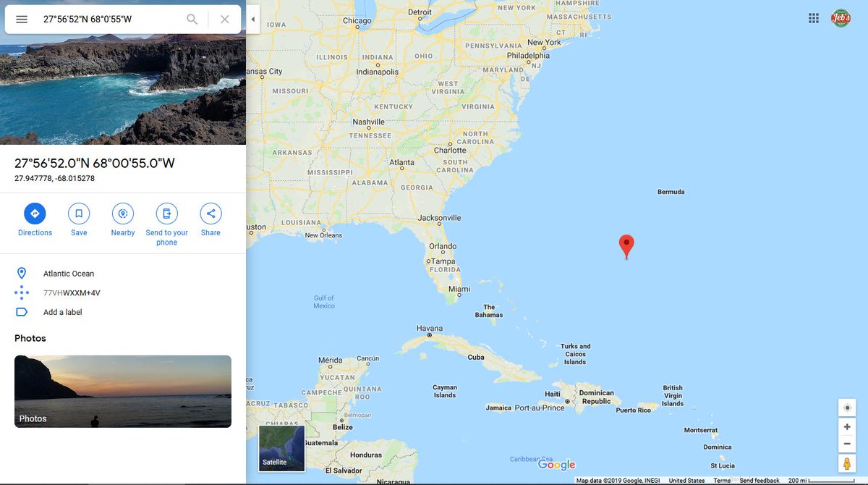This screenshot has height=485, width=868.
Task: Send location to your phone
Action: 166,224
